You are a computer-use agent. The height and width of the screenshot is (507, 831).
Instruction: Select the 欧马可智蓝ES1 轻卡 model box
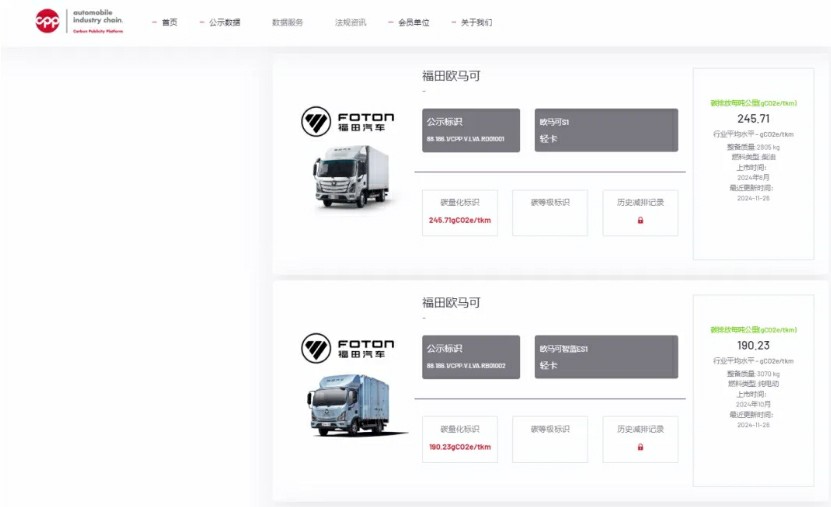606,357
